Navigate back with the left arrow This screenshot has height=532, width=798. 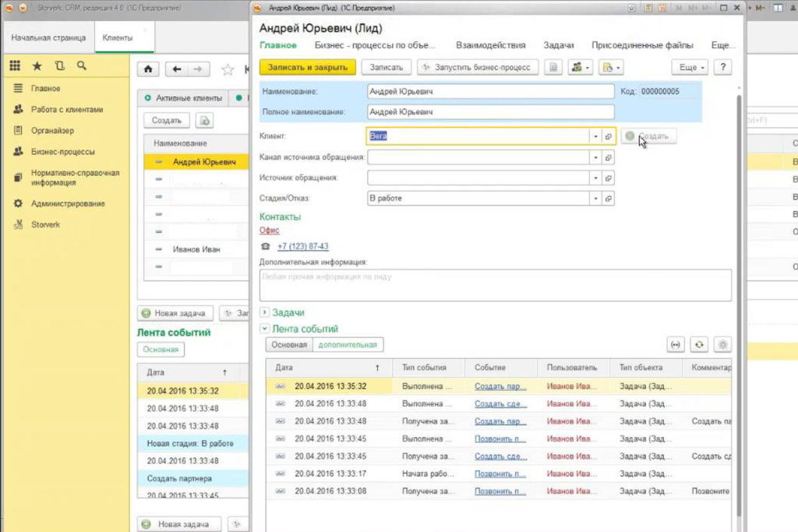tap(177, 69)
